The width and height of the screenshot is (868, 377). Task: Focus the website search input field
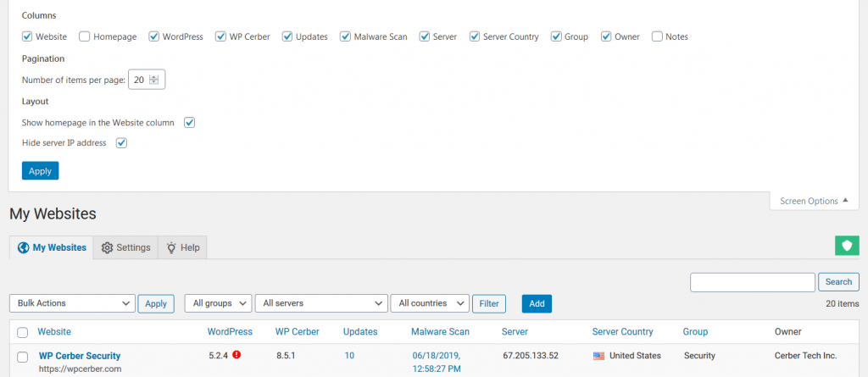753,282
